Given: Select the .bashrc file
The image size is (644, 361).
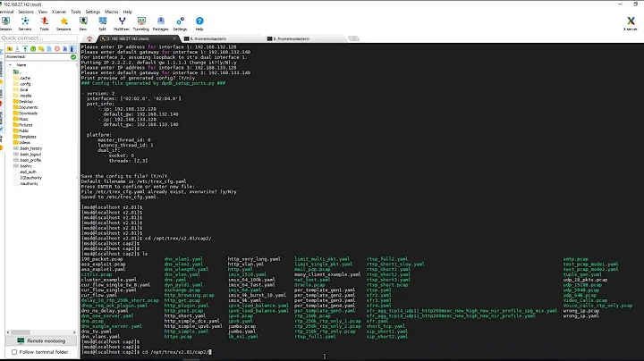Looking at the screenshot, I should tap(22, 166).
